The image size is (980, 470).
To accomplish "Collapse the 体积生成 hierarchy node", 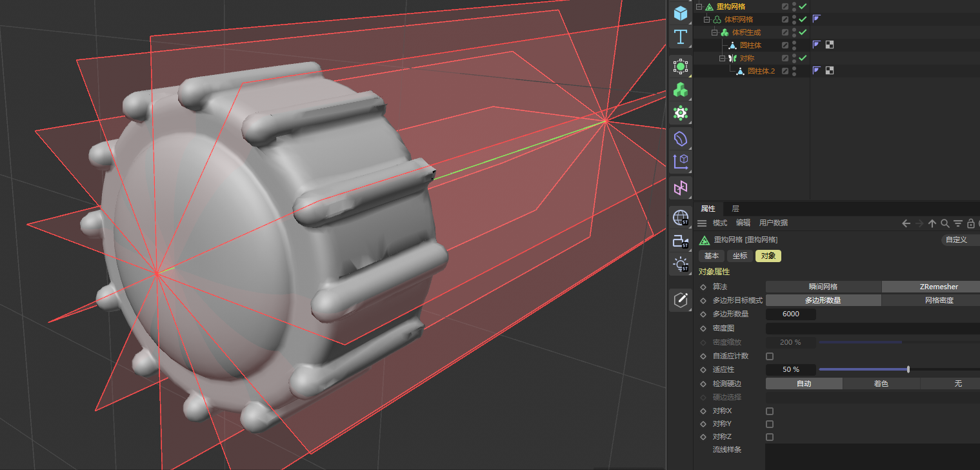I will (x=714, y=32).
